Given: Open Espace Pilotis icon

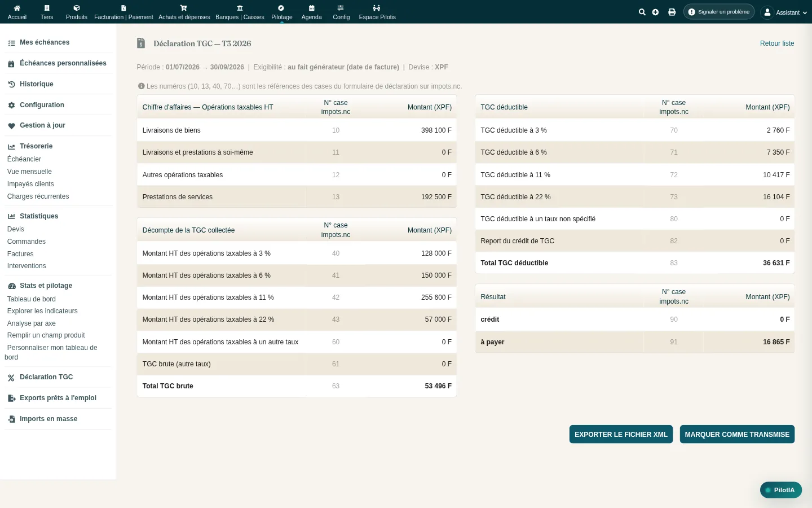Looking at the screenshot, I should coord(377,8).
